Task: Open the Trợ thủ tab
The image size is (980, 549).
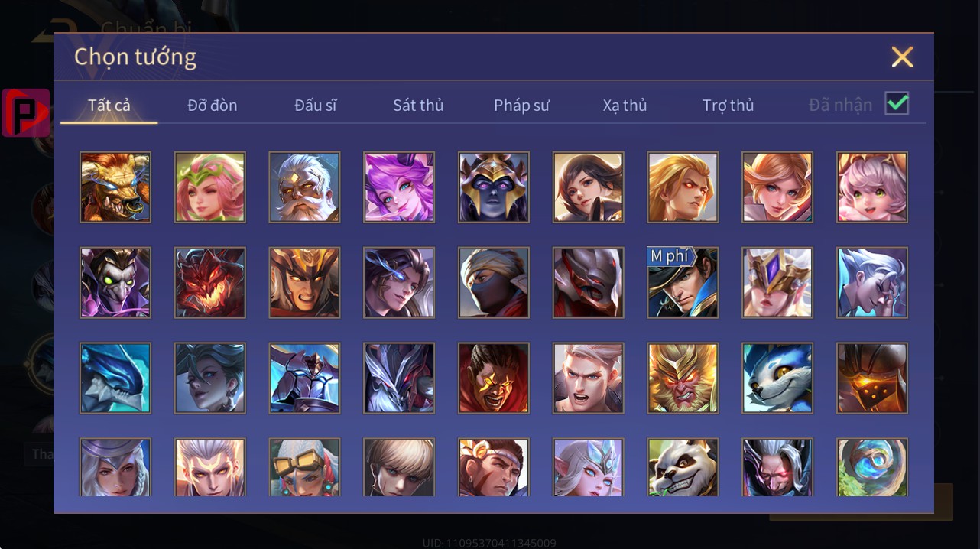Action: (728, 106)
